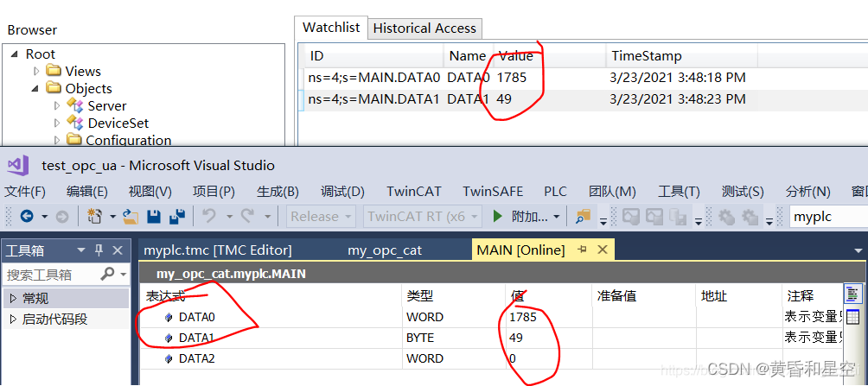Open the new project dropdown arrow

(112, 217)
